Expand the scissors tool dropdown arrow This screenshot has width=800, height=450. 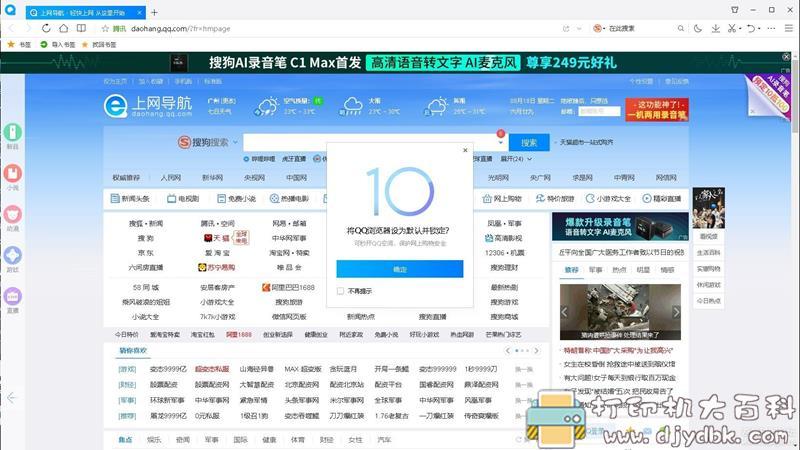pyautogui.click(x=740, y=29)
